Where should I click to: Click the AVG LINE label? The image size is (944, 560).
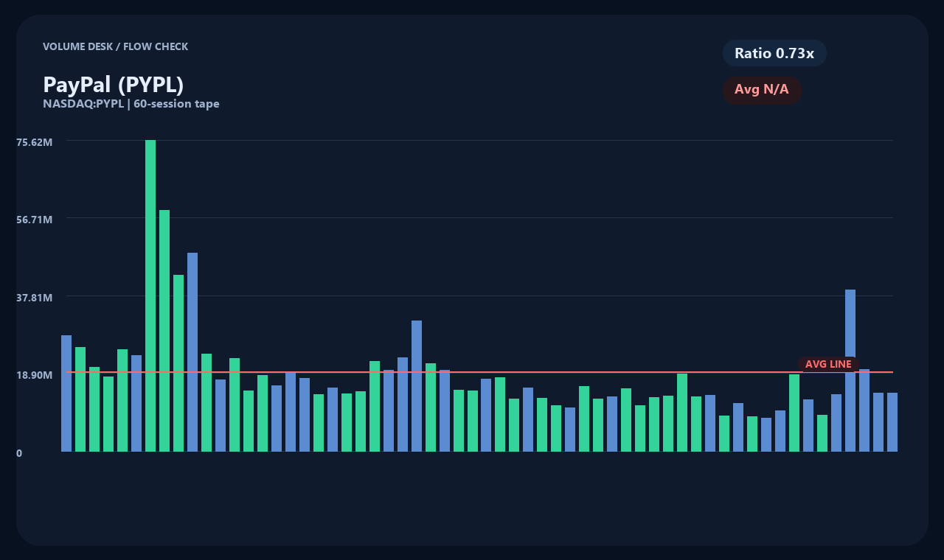point(828,364)
